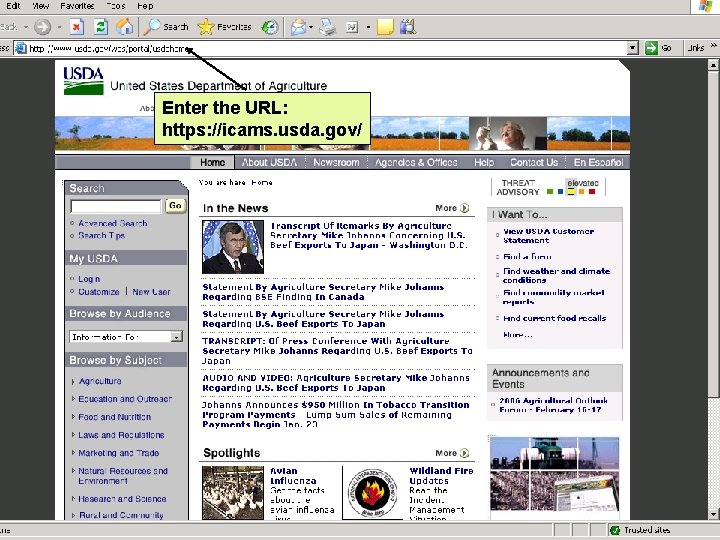Open the Help menu in menu bar
The height and width of the screenshot is (540, 720).
(x=145, y=6)
